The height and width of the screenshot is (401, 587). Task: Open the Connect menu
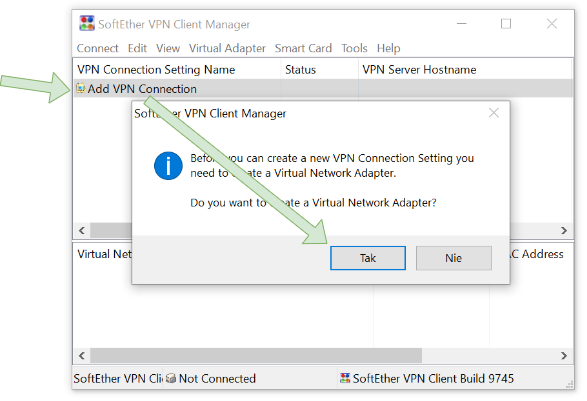97,48
